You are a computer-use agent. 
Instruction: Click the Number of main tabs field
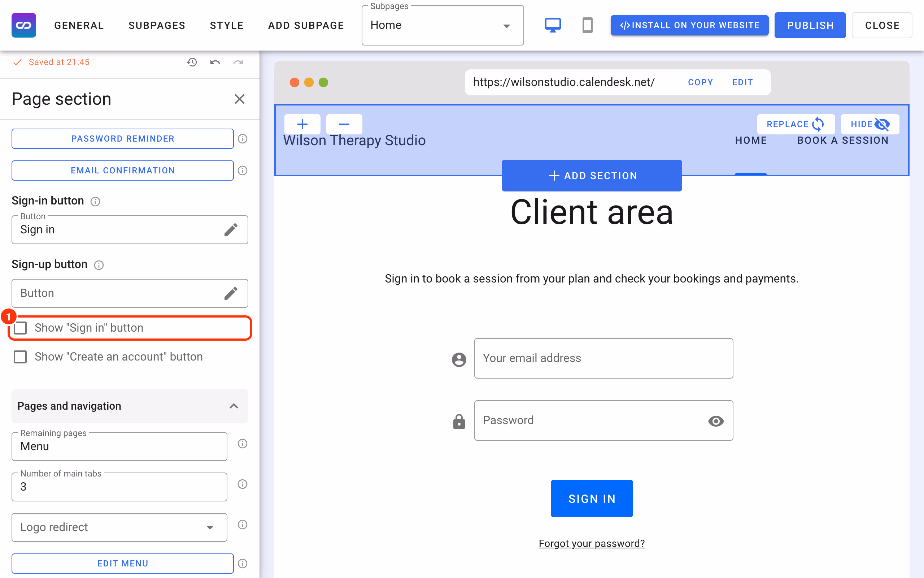click(x=119, y=487)
